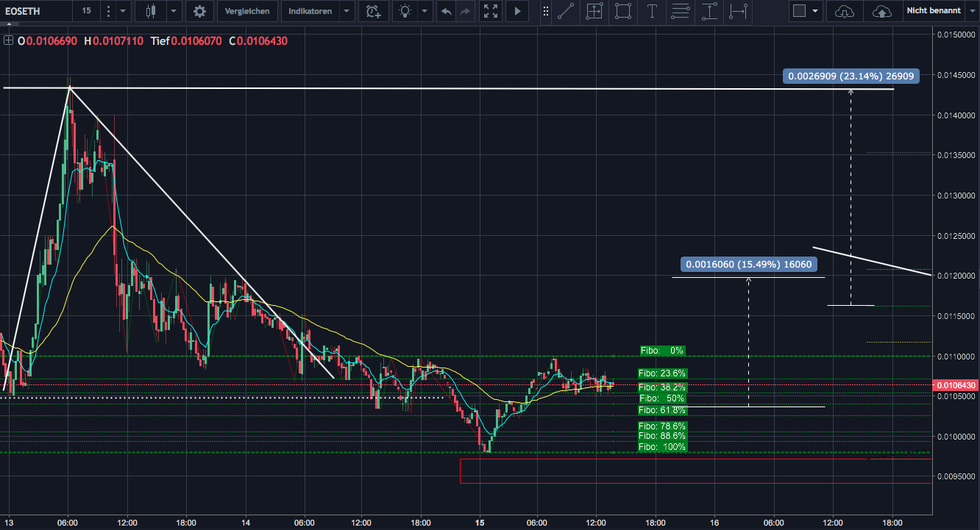Click the open value 0.0106690

coord(52,41)
